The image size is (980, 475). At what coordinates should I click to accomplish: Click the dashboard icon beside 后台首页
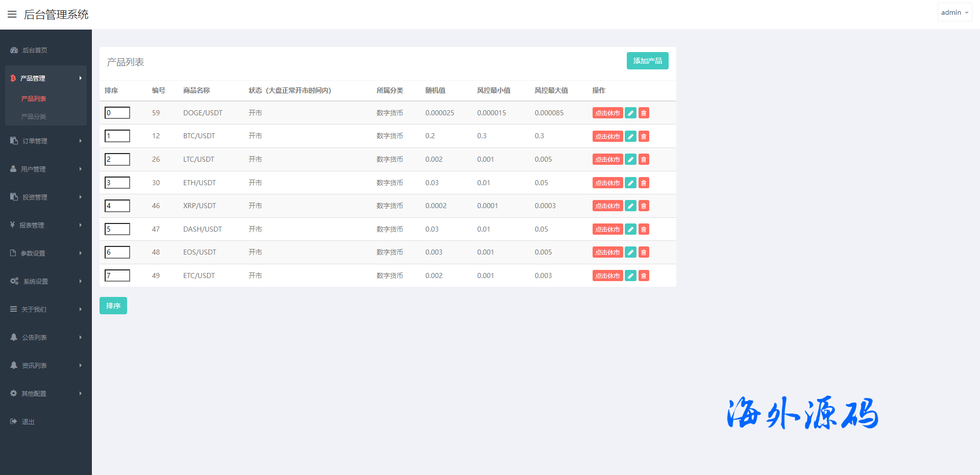(x=14, y=50)
